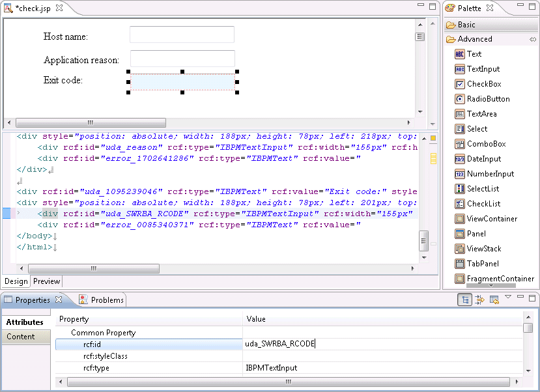Select the NumberInput palette icon
The width and height of the screenshot is (540, 392).
(459, 174)
